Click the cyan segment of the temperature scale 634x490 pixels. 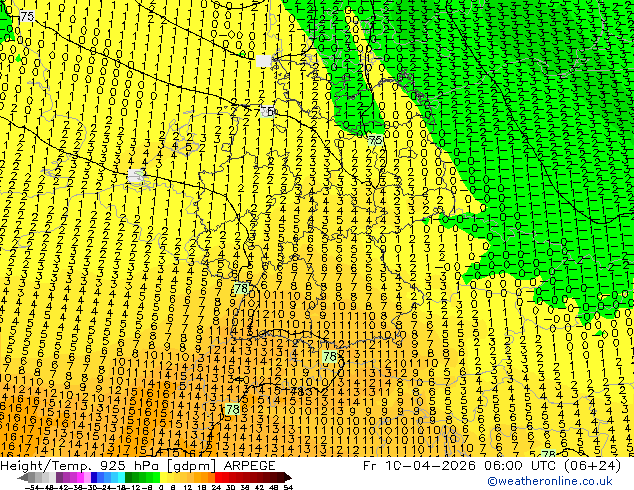point(121,478)
